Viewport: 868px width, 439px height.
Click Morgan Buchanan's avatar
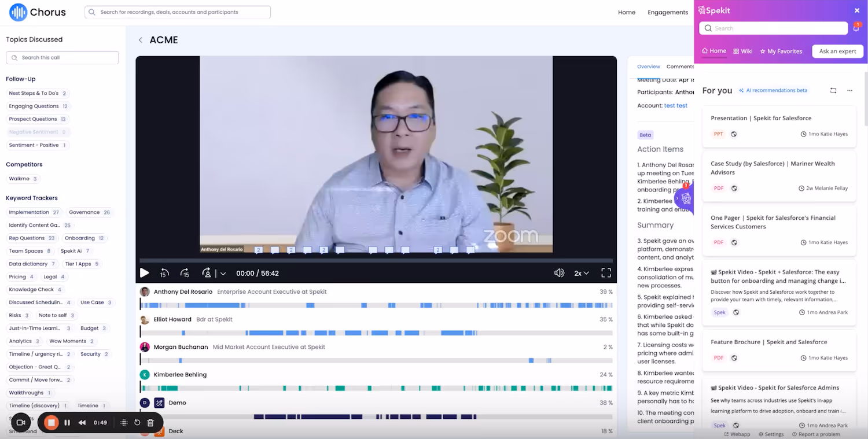click(x=145, y=347)
